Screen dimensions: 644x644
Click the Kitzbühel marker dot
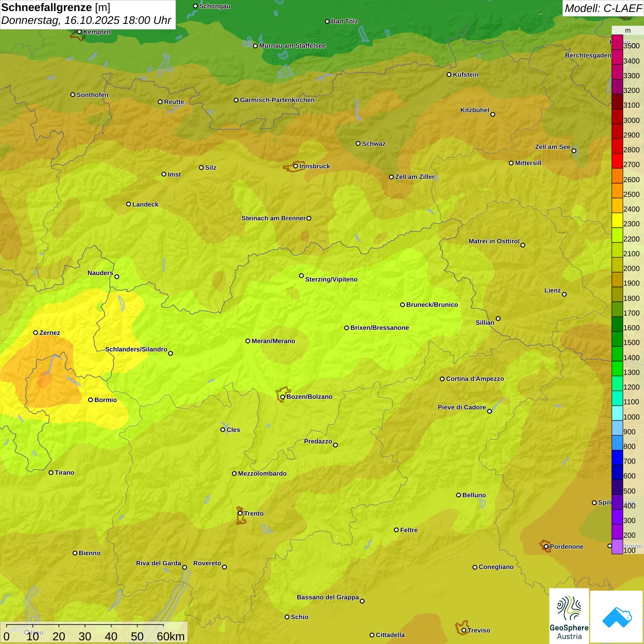(x=493, y=115)
